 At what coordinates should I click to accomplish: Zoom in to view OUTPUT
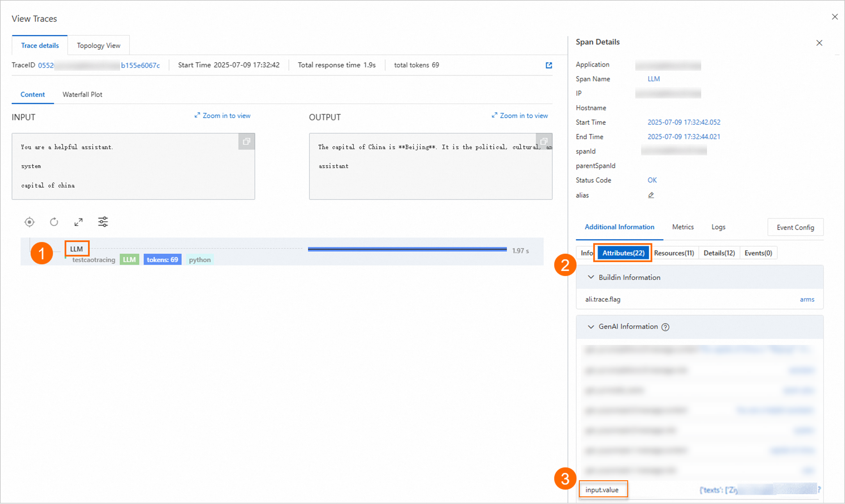pyautogui.click(x=520, y=115)
